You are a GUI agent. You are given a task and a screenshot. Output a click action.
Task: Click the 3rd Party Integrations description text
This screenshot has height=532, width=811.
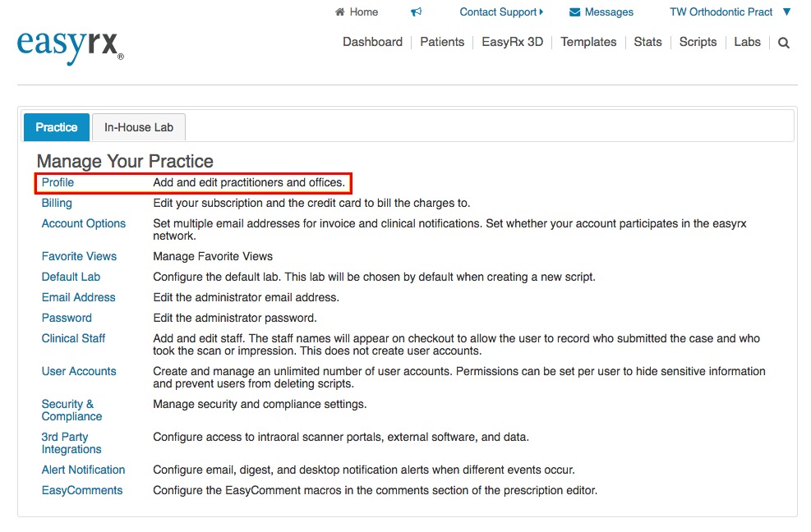click(341, 438)
